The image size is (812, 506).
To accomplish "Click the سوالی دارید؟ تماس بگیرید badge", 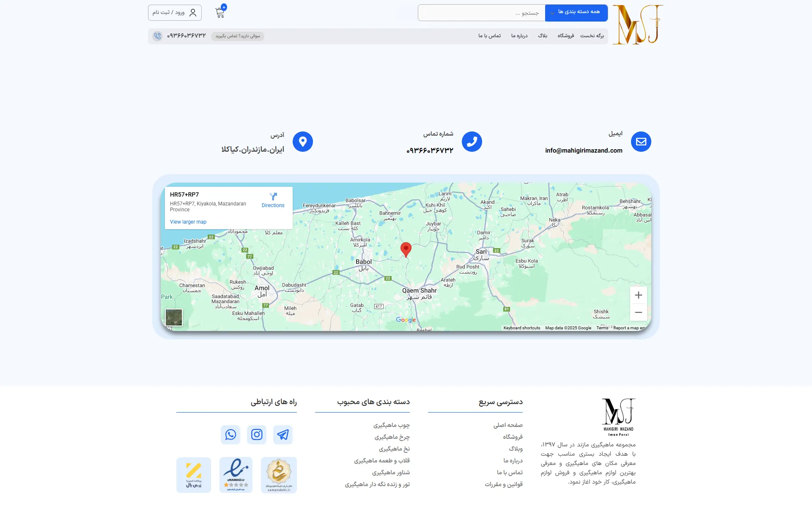I will pos(238,36).
